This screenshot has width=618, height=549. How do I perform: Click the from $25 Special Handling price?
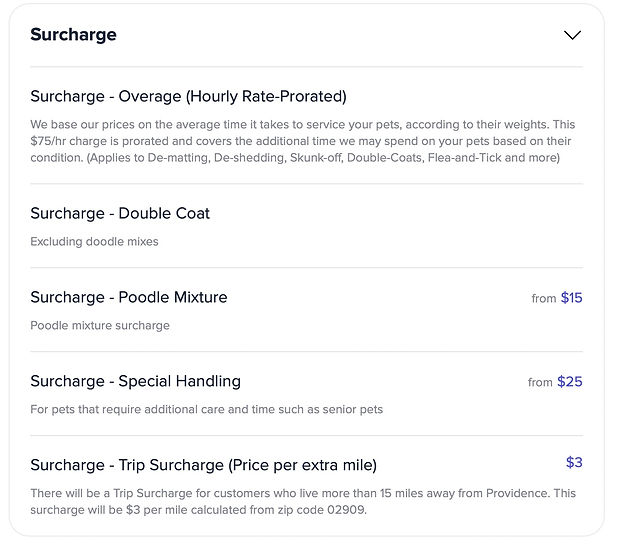tap(555, 382)
